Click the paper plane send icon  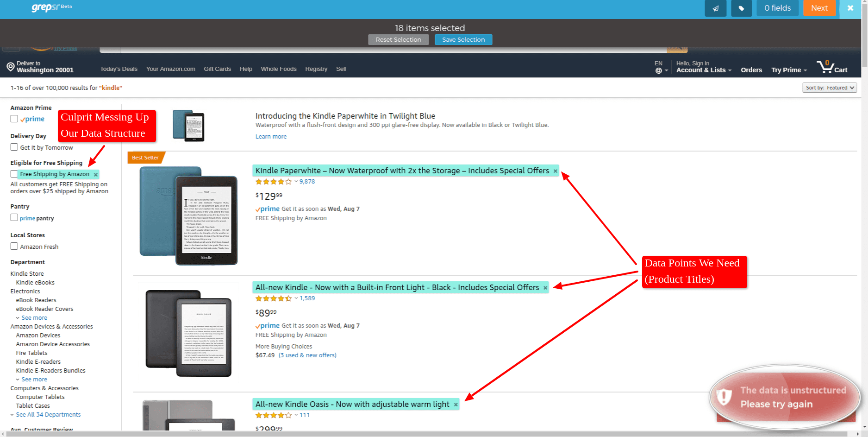point(715,8)
